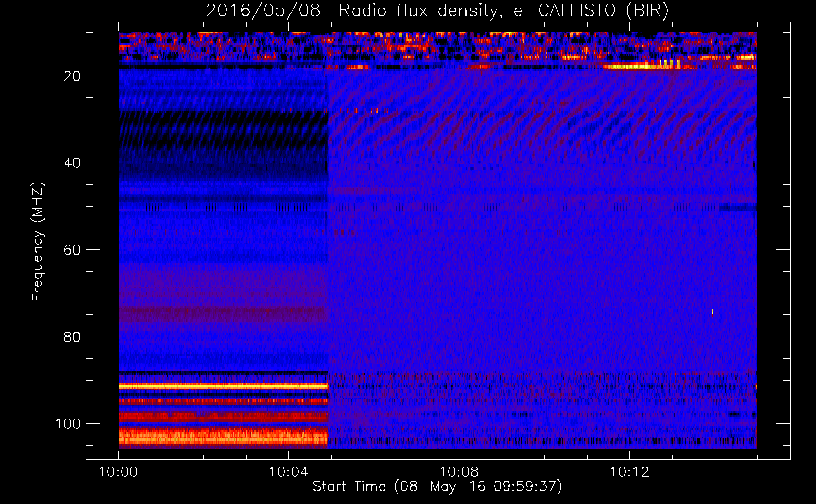Screen dimensions: 816x504
Task: Click the '80' frequency tick label
Action: (73, 337)
